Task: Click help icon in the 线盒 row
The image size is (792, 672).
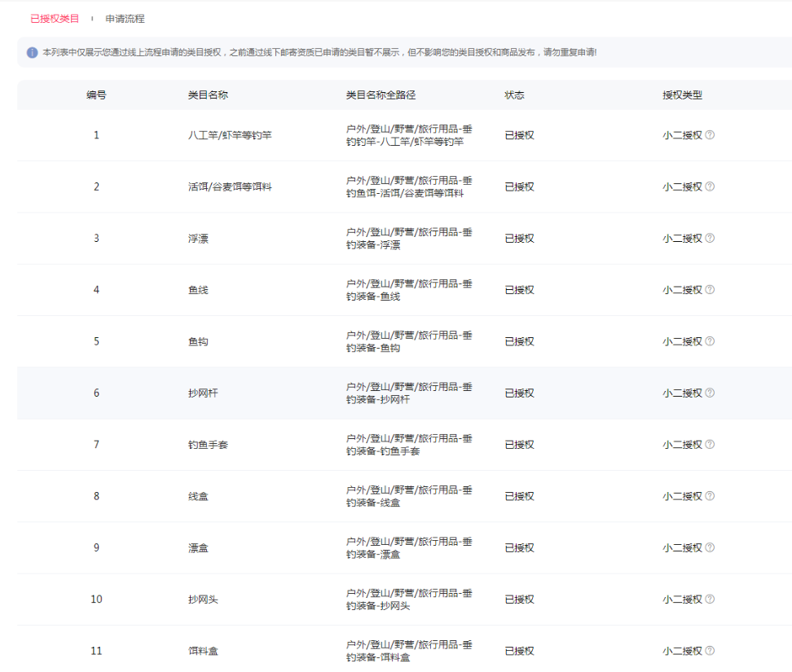Action: click(x=710, y=496)
